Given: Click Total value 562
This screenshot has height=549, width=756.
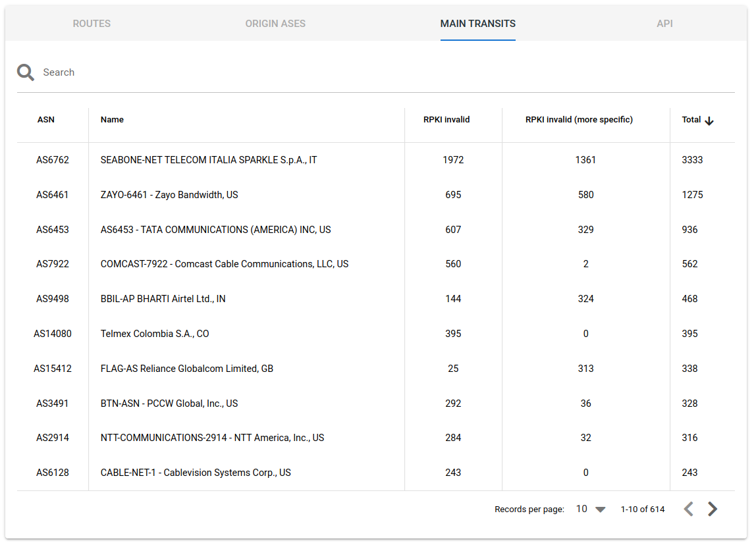Looking at the screenshot, I should [x=690, y=264].
